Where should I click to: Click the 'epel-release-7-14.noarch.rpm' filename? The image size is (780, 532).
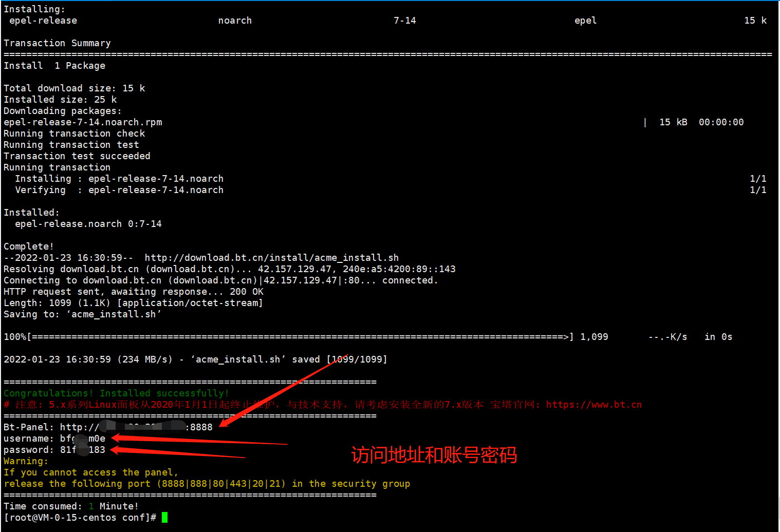(83, 122)
